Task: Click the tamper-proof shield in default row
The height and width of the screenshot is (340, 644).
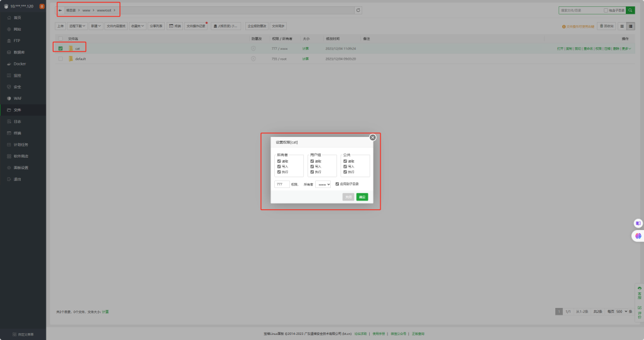Action: point(253,58)
